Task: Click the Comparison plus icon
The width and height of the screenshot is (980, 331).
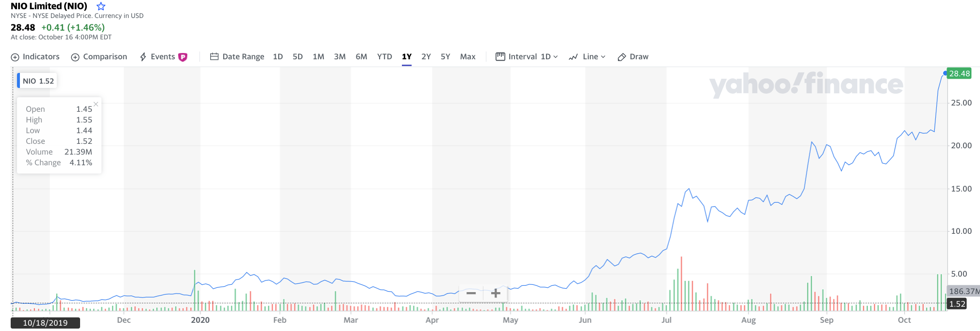Action: (x=75, y=57)
